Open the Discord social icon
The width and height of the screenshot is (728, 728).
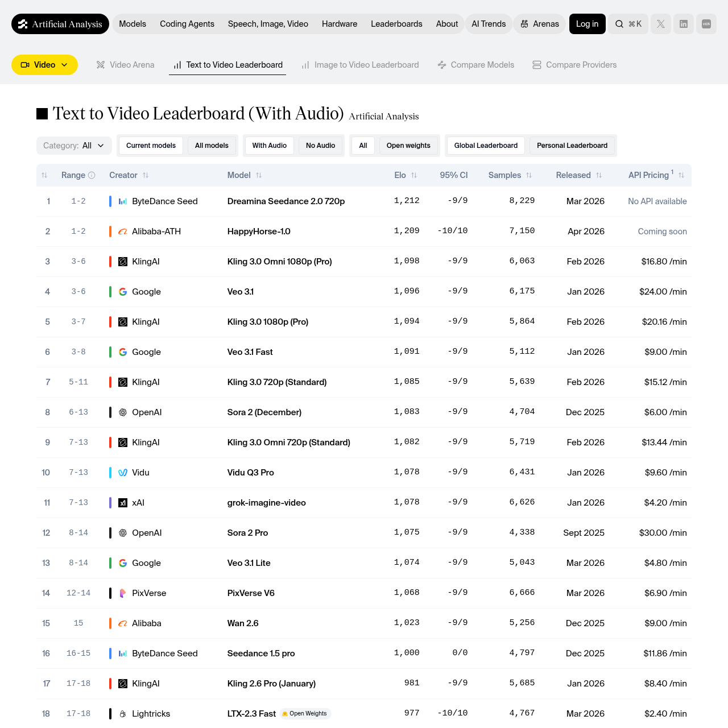click(706, 24)
